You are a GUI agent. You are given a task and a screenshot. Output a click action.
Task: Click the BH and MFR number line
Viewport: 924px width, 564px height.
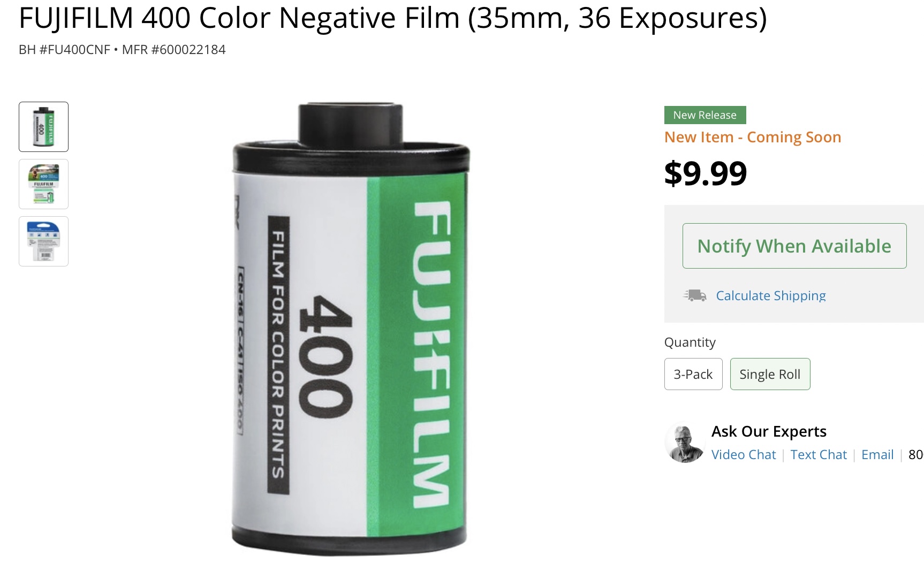(x=122, y=50)
